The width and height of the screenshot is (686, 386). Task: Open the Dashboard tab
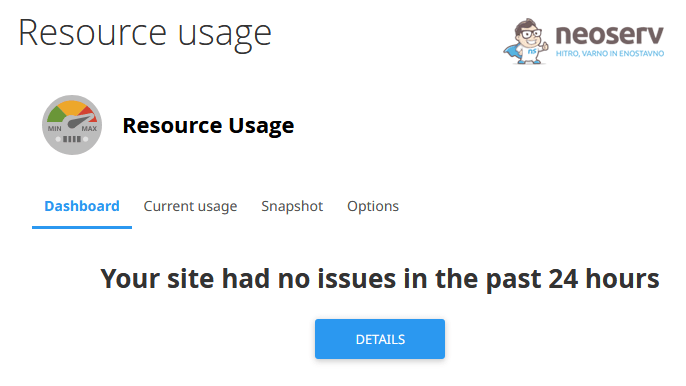point(82,206)
